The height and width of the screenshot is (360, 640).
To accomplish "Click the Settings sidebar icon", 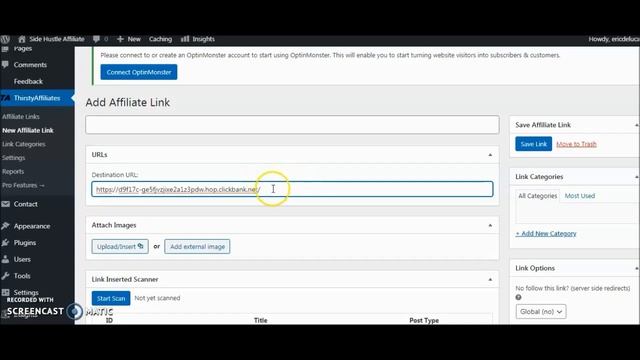I will pyautogui.click(x=5, y=292).
